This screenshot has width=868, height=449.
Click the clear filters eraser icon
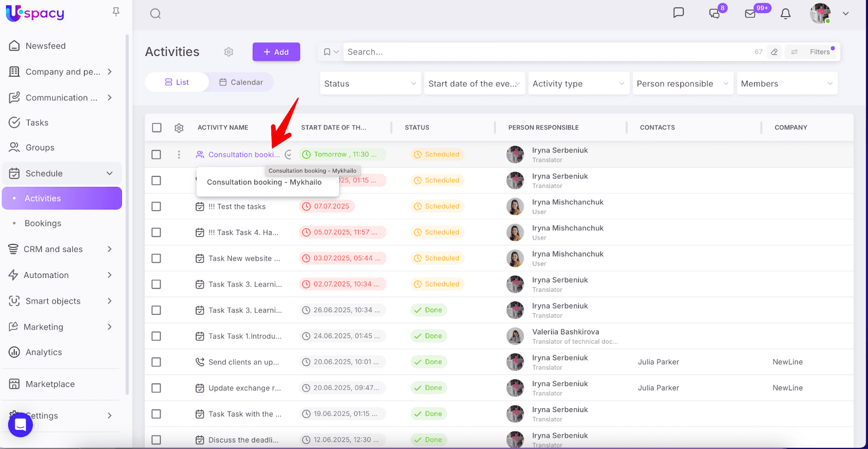coord(774,52)
